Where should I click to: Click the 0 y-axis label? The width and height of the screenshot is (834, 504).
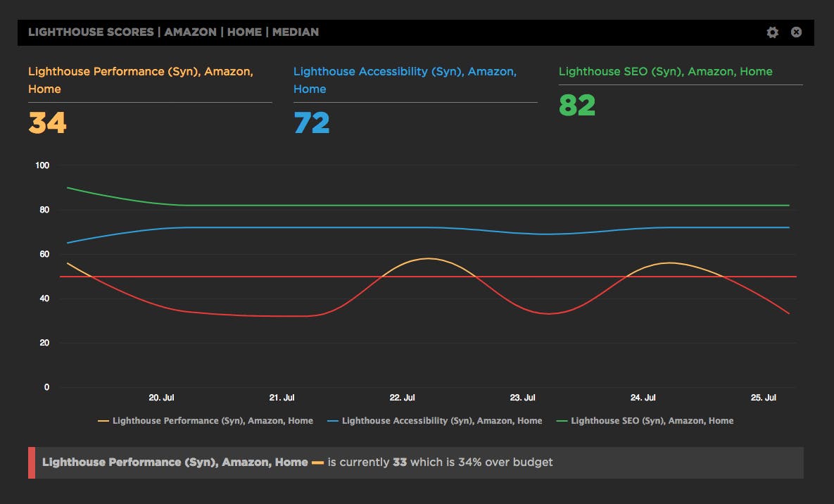coord(47,387)
